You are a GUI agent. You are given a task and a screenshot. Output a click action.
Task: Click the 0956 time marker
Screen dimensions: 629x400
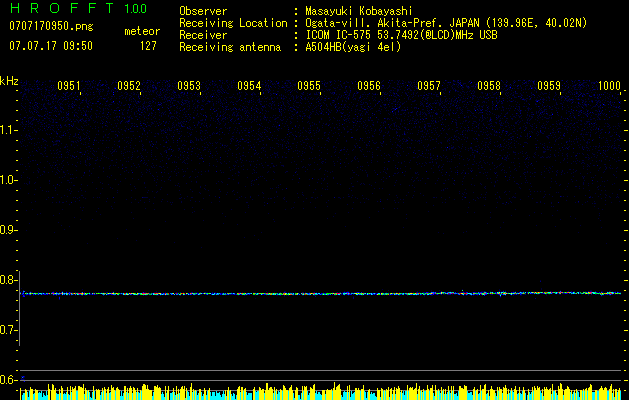(x=369, y=86)
